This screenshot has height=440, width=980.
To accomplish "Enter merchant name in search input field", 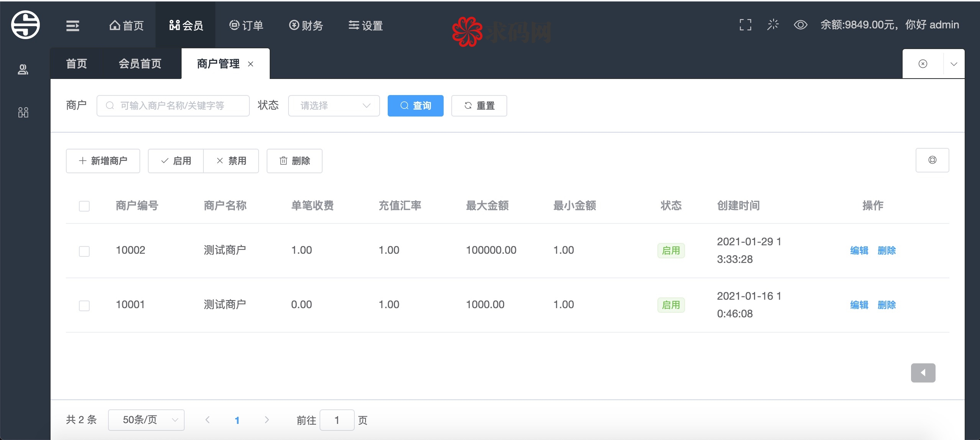I will point(174,106).
